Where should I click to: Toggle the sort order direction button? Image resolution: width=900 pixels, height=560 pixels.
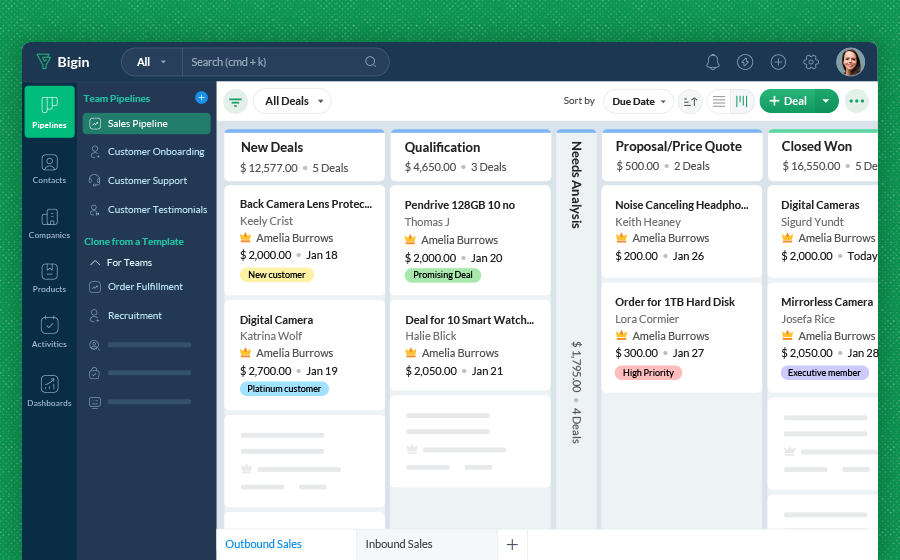pos(690,101)
